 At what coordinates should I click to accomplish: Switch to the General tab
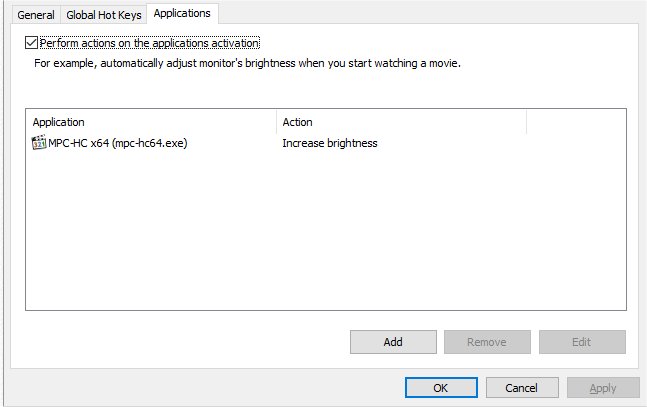(x=36, y=15)
